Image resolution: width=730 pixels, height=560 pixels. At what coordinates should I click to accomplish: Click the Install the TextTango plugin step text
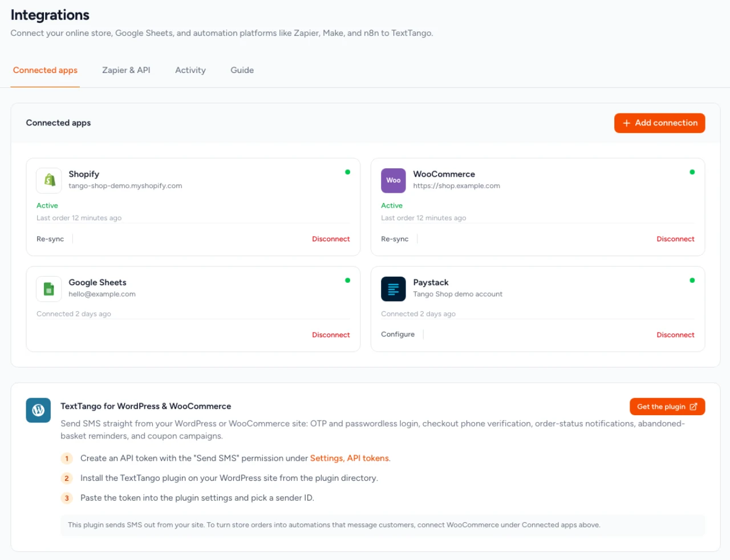coord(229,478)
